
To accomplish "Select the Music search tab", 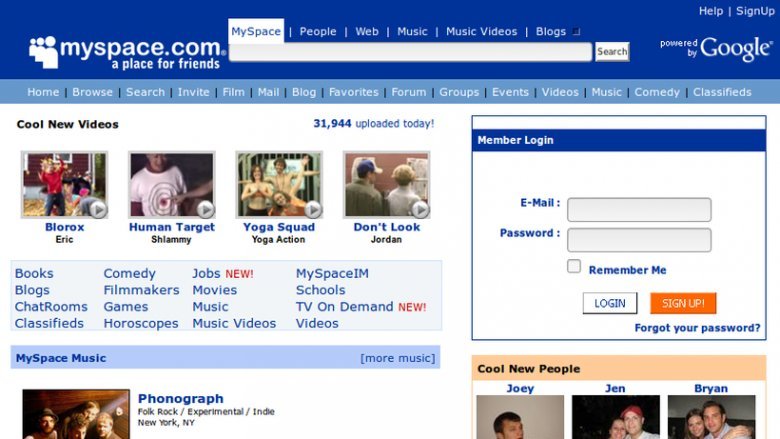I will tap(412, 31).
